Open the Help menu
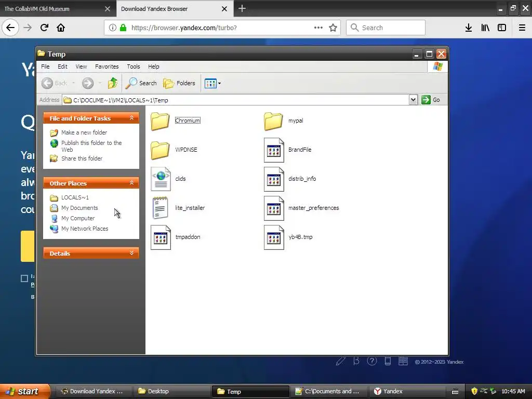Screen dimensions: 532x399 point(153,66)
